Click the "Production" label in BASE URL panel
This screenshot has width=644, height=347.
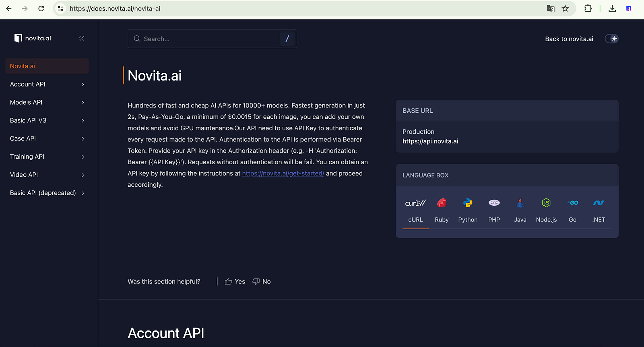click(418, 132)
